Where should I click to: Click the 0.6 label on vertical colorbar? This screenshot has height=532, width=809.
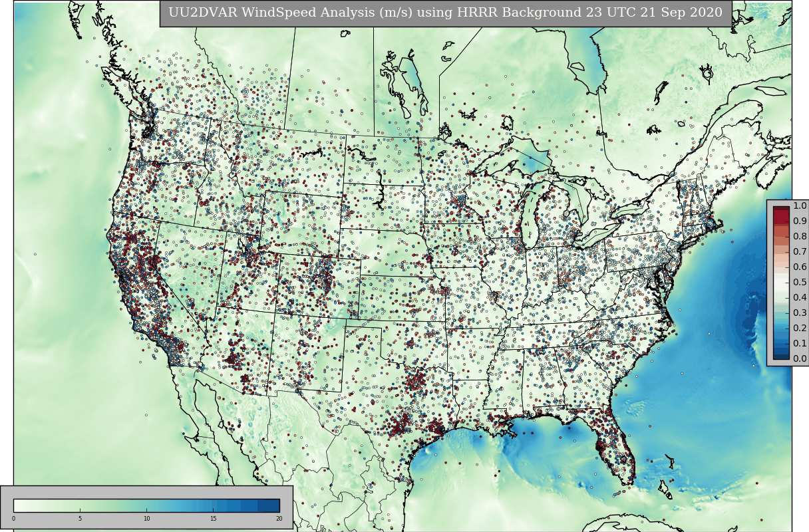[800, 267]
